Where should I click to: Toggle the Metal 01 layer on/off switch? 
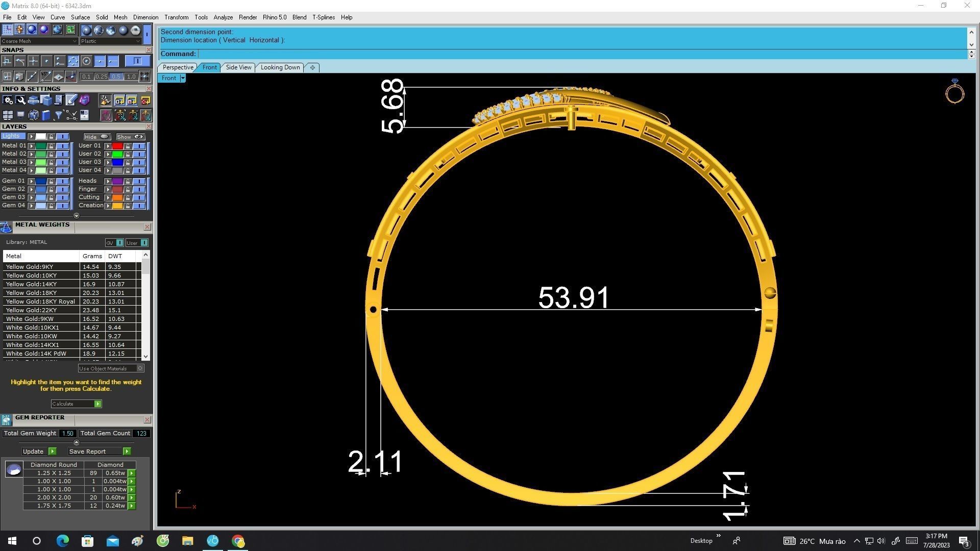pyautogui.click(x=62, y=146)
